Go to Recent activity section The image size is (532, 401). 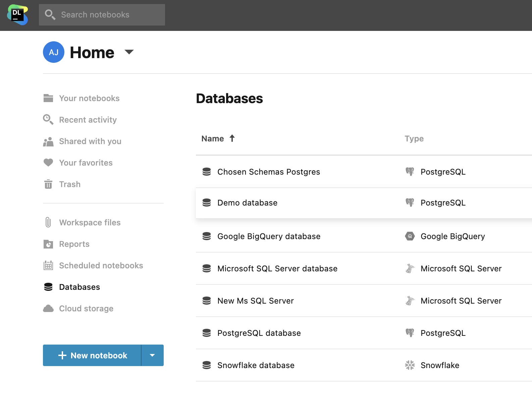(88, 120)
